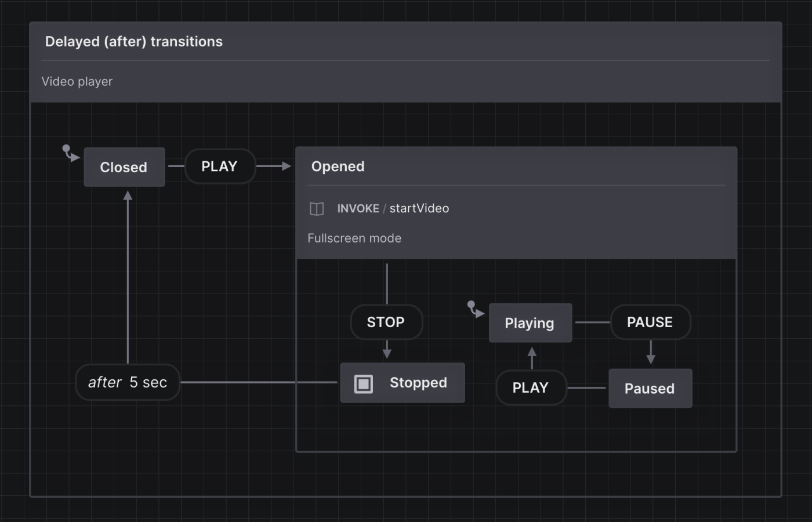Select the invoke book icon in Opened state
Image resolution: width=812 pixels, height=522 pixels.
coord(317,209)
